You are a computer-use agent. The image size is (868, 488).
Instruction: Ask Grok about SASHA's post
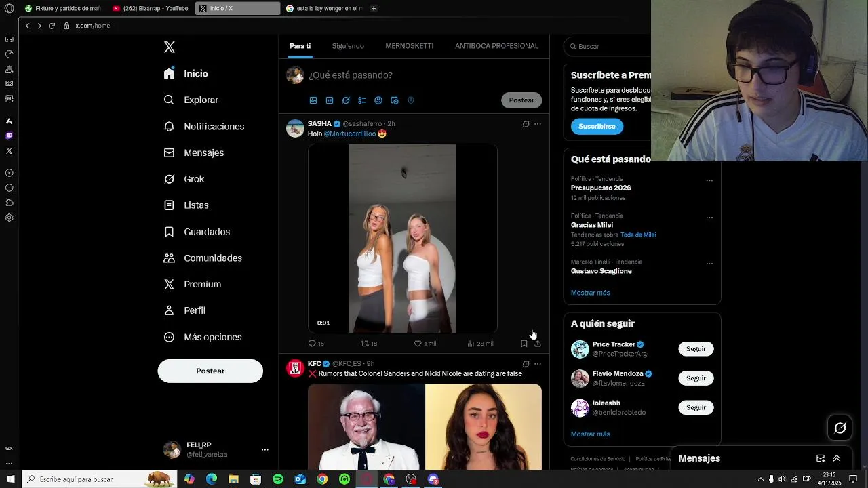pyautogui.click(x=526, y=124)
